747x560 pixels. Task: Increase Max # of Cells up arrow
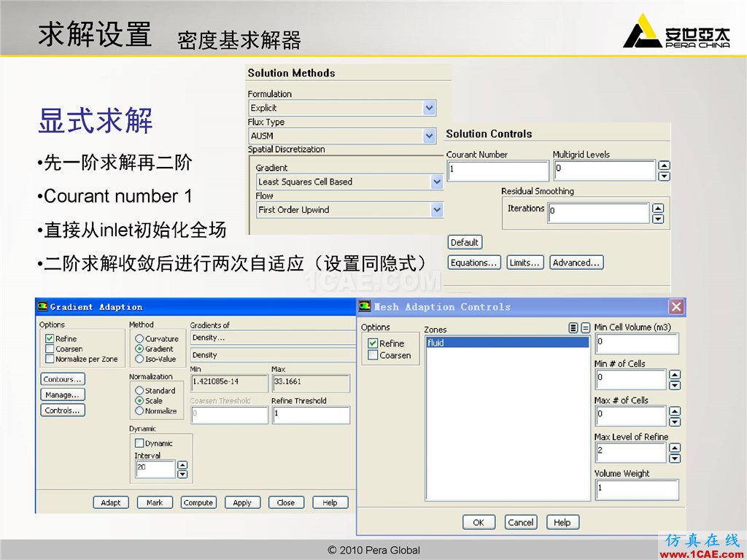675,411
